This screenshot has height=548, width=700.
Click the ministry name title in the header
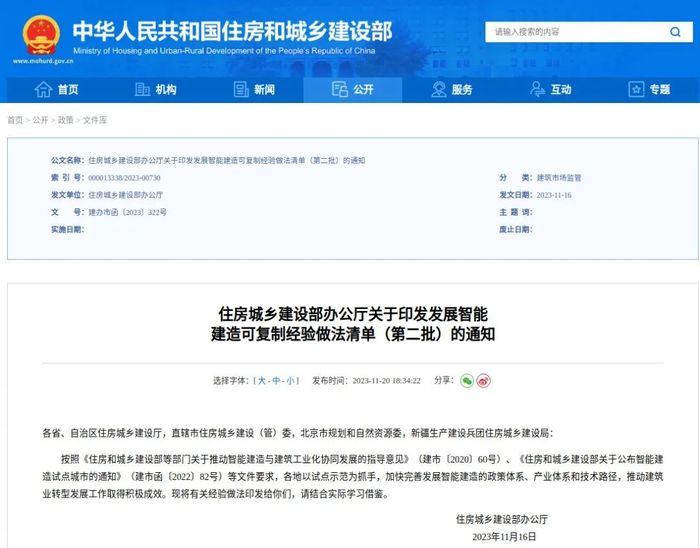tap(232, 31)
